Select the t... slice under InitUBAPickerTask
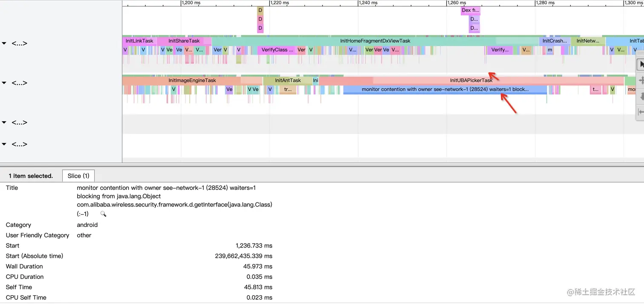Viewport: 644px width, 305px height. (x=595, y=90)
